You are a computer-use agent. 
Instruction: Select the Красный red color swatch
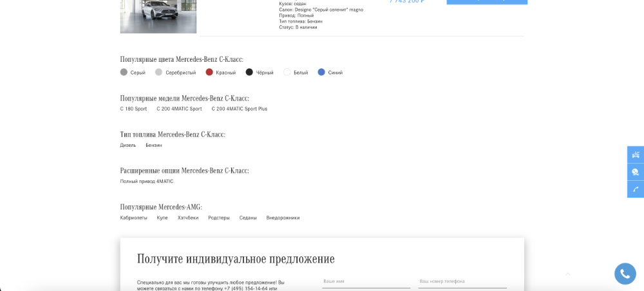[x=209, y=72]
